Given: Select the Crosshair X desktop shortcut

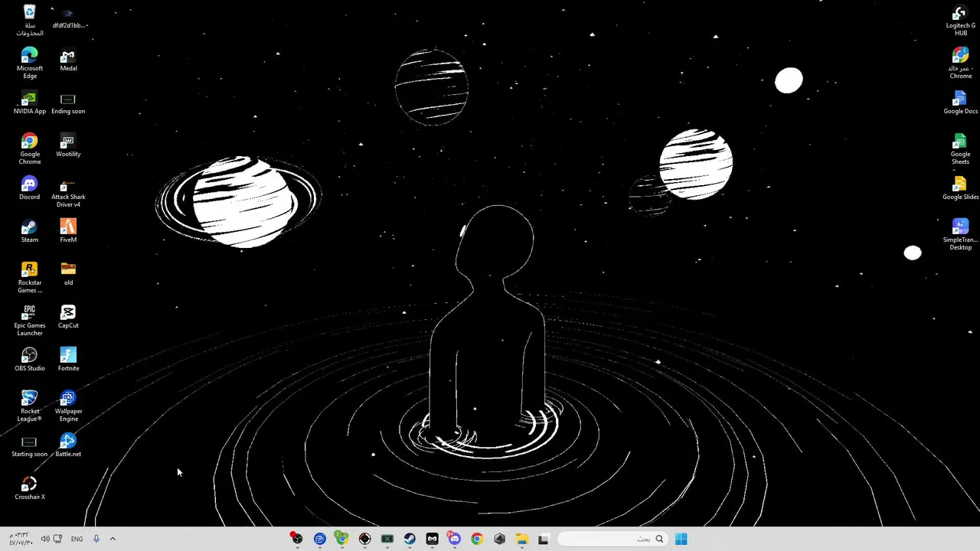Looking at the screenshot, I should [x=29, y=488].
